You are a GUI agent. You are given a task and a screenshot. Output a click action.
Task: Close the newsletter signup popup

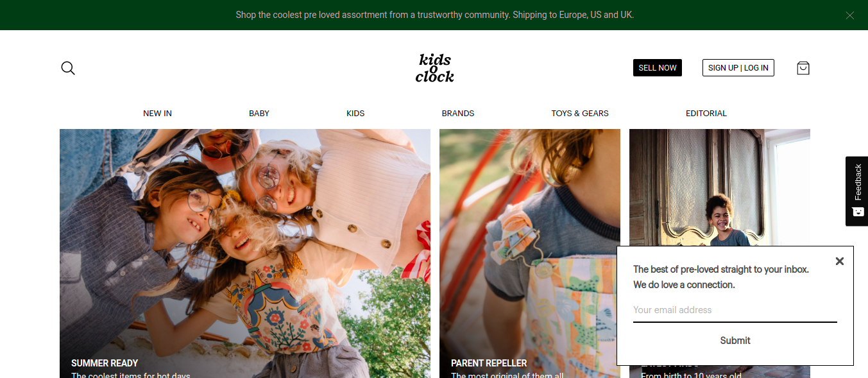(839, 261)
